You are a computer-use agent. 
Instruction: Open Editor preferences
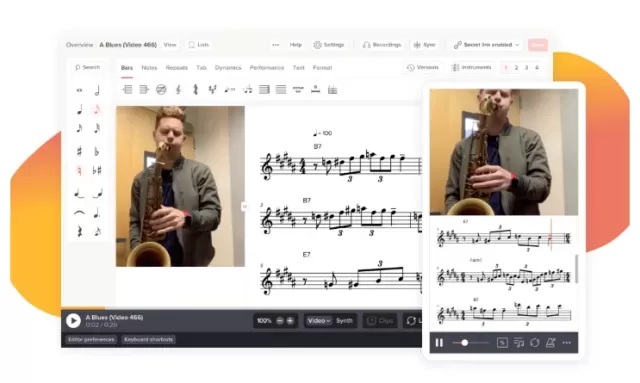91,339
